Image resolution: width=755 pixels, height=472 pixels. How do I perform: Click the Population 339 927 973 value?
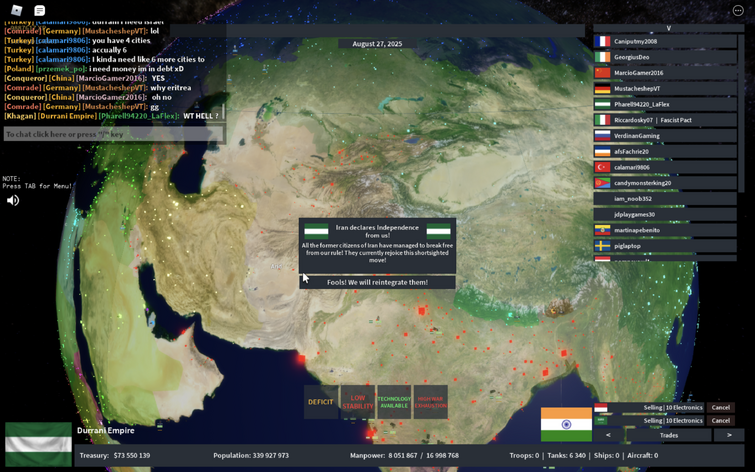269,455
